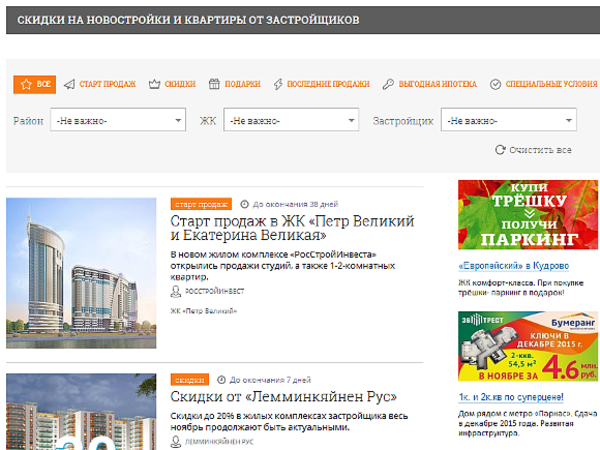The height and width of the screenshot is (450, 600).
Task: Open the Район dropdown
Action: pos(118,120)
